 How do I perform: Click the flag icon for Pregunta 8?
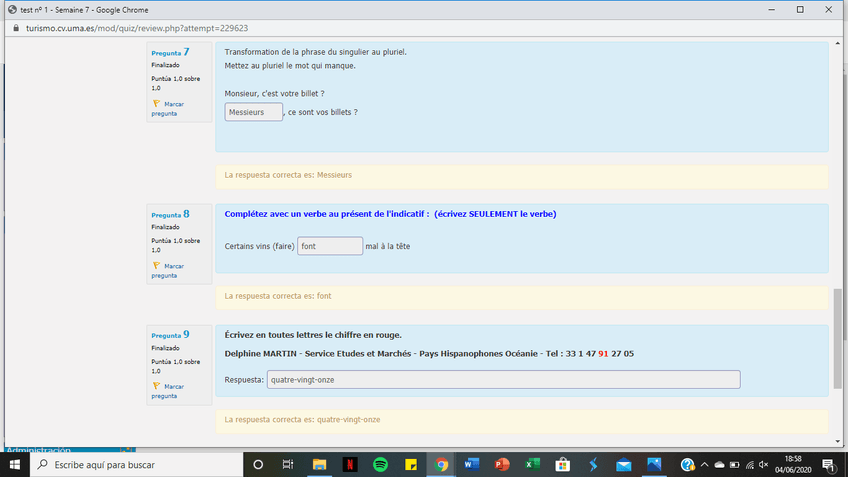point(156,265)
